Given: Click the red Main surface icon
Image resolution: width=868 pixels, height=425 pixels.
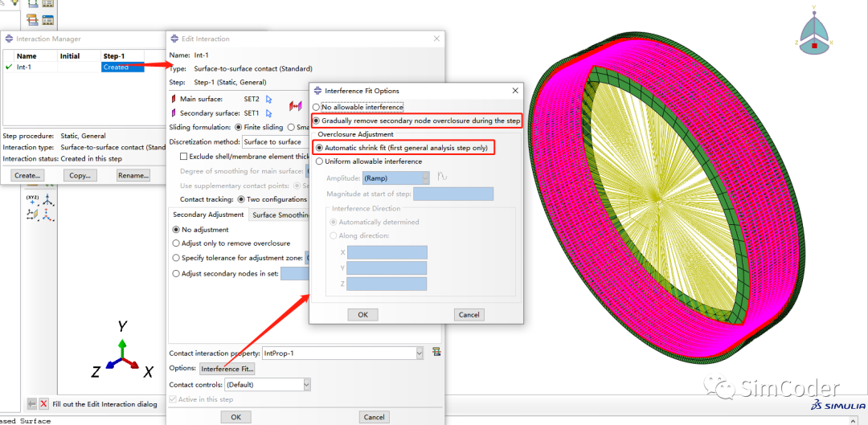Looking at the screenshot, I should click(x=174, y=100).
